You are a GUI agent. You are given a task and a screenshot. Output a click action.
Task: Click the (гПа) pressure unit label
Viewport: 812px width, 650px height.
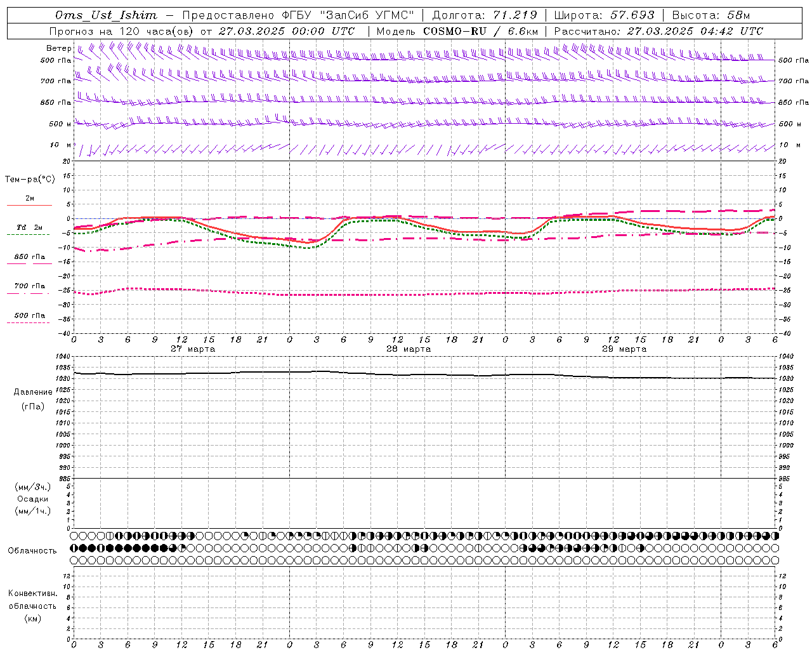[33, 406]
